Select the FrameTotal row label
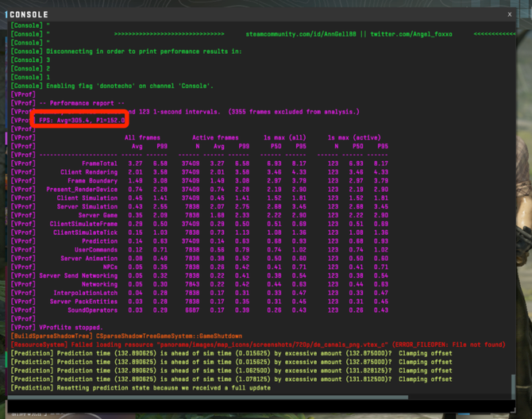This screenshot has width=532, height=419. pyautogui.click(x=99, y=163)
